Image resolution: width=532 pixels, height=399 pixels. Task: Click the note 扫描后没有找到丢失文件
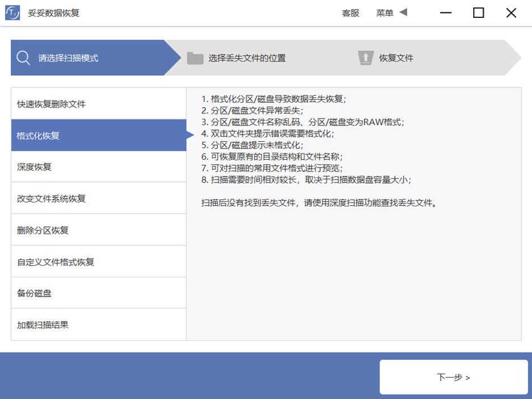319,203
